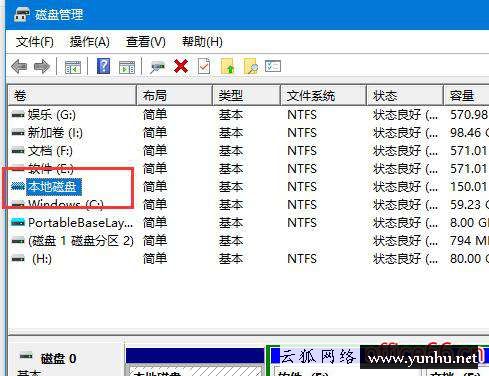Click drive icon beside 娱乐 (G:)
This screenshot has height=376, width=489.
(x=18, y=115)
